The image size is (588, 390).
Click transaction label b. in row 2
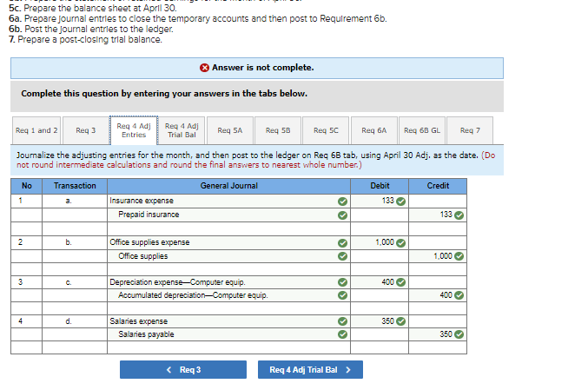click(x=69, y=242)
